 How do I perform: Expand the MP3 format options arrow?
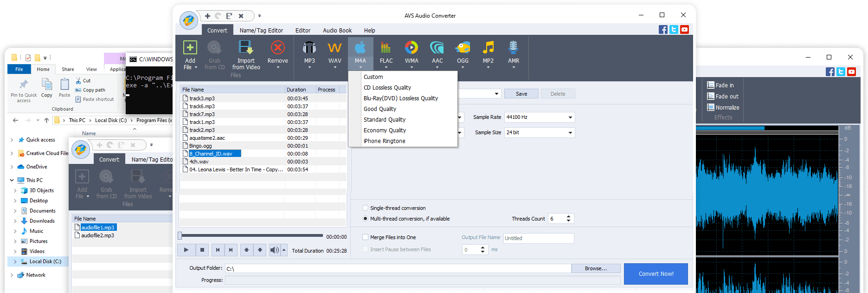[x=309, y=67]
